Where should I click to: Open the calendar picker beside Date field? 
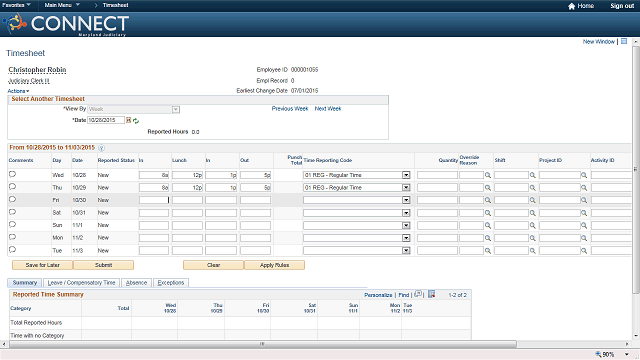coord(128,120)
